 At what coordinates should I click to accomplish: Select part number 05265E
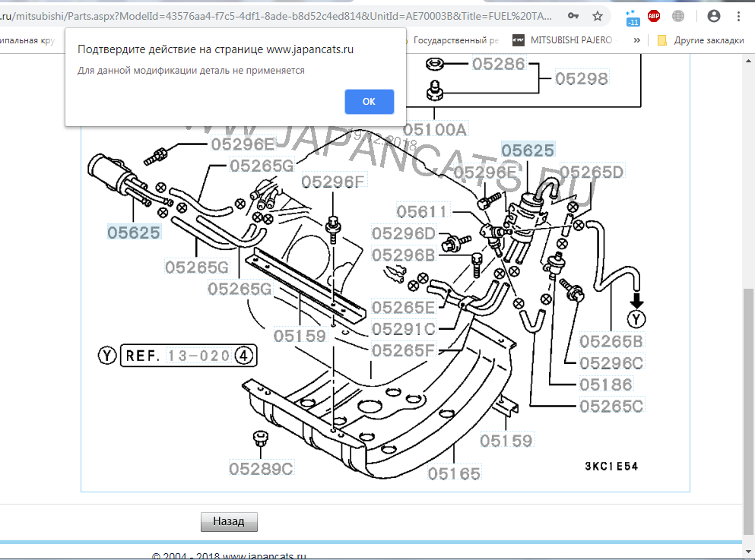point(404,308)
